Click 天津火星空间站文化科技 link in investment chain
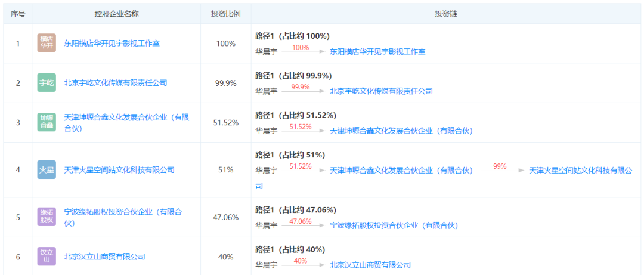The height and width of the screenshot is (275, 644). pyautogui.click(x=580, y=171)
